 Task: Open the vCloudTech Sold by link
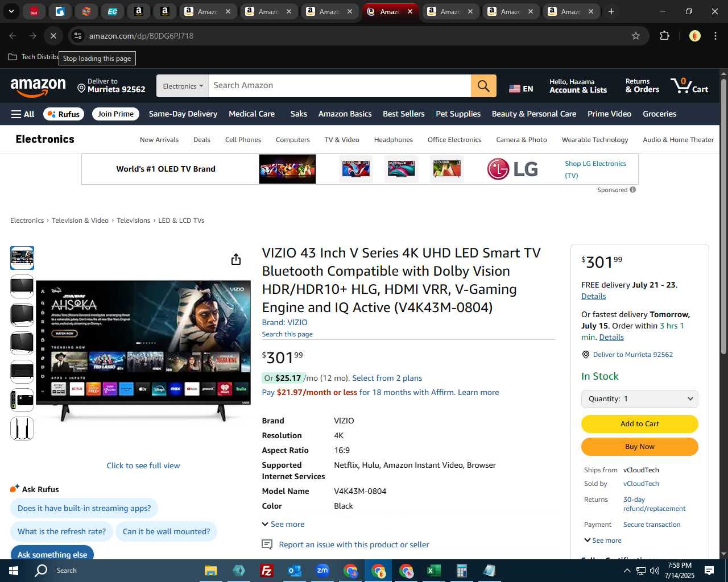[x=641, y=484]
